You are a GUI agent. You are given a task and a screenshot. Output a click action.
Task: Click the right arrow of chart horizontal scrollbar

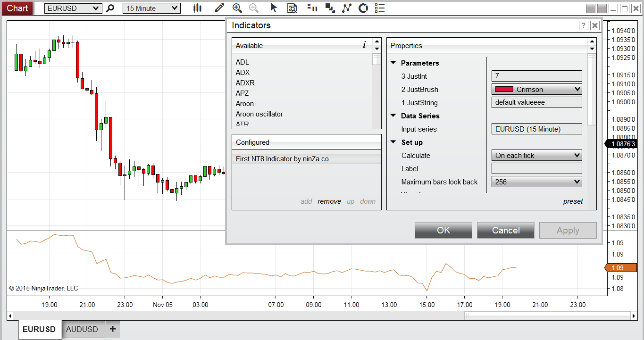[634, 315]
